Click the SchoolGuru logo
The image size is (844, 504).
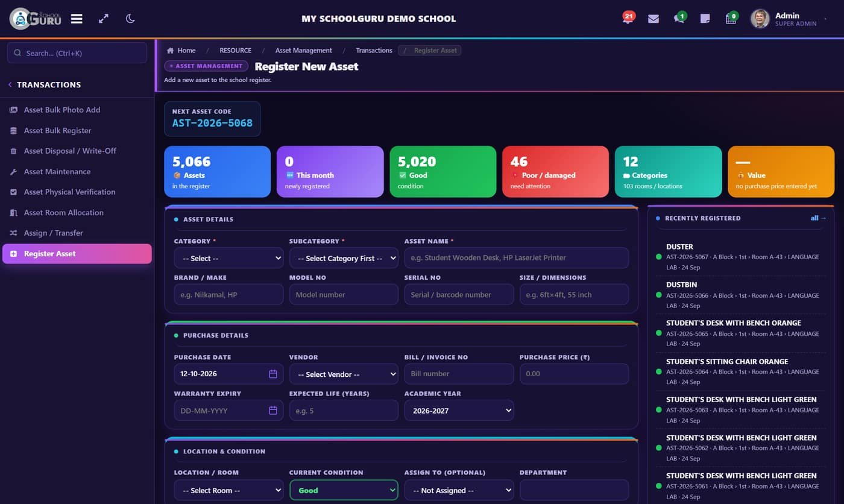pos(36,19)
